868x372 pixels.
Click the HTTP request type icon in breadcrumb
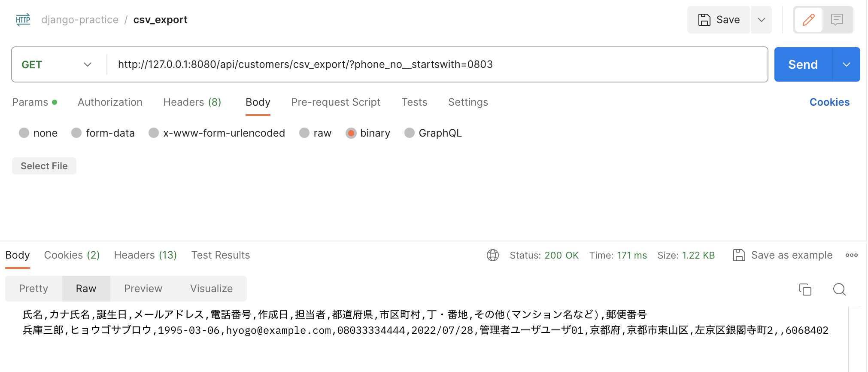pyautogui.click(x=22, y=19)
